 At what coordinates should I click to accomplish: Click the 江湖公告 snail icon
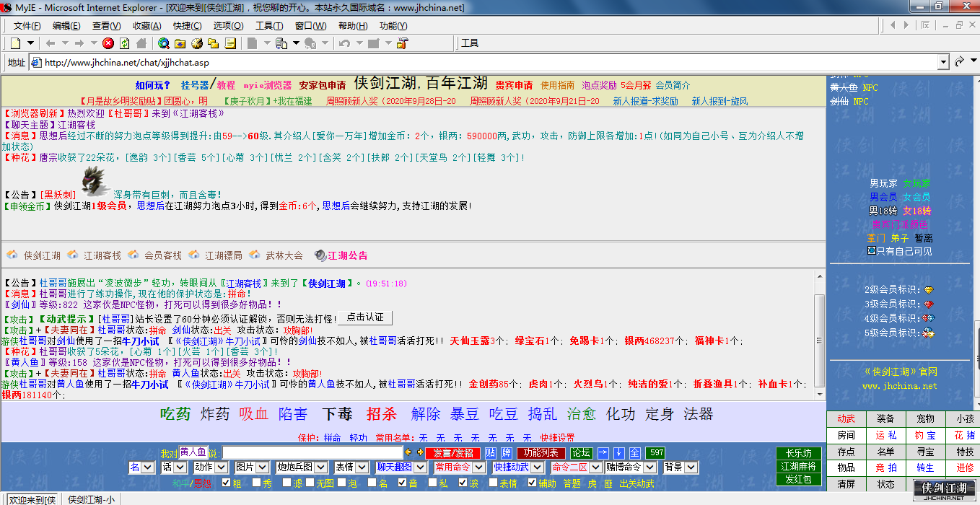pyautogui.click(x=320, y=255)
